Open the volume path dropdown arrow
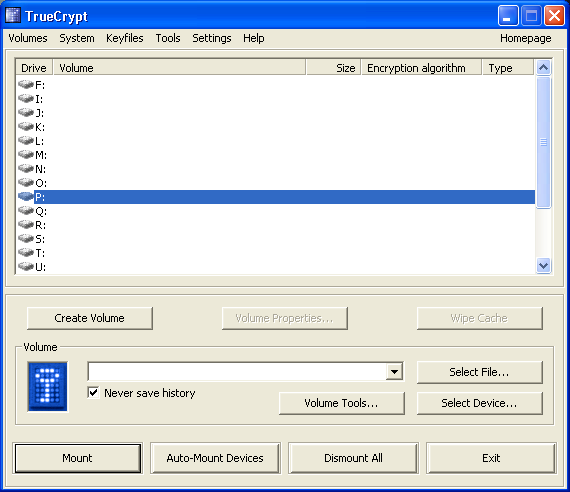Viewport: 570px width, 492px height. click(394, 372)
